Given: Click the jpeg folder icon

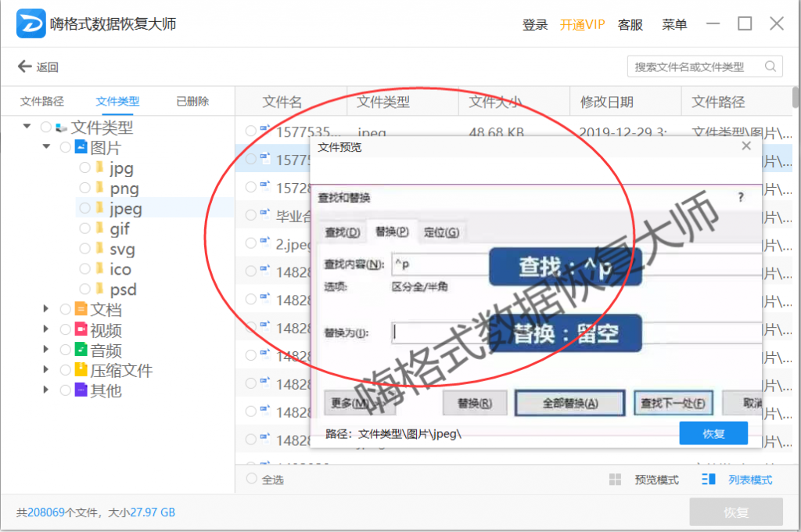Looking at the screenshot, I should pyautogui.click(x=99, y=207).
